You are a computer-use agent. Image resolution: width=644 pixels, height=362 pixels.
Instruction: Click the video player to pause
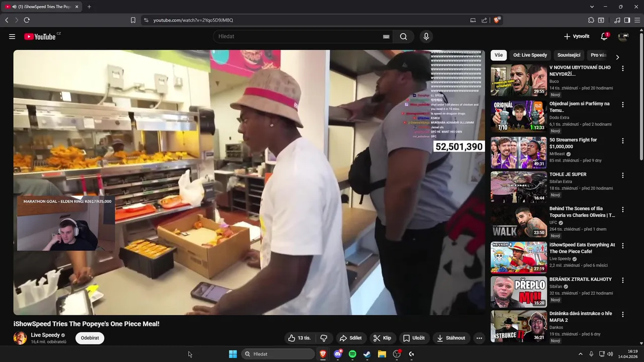249,182
